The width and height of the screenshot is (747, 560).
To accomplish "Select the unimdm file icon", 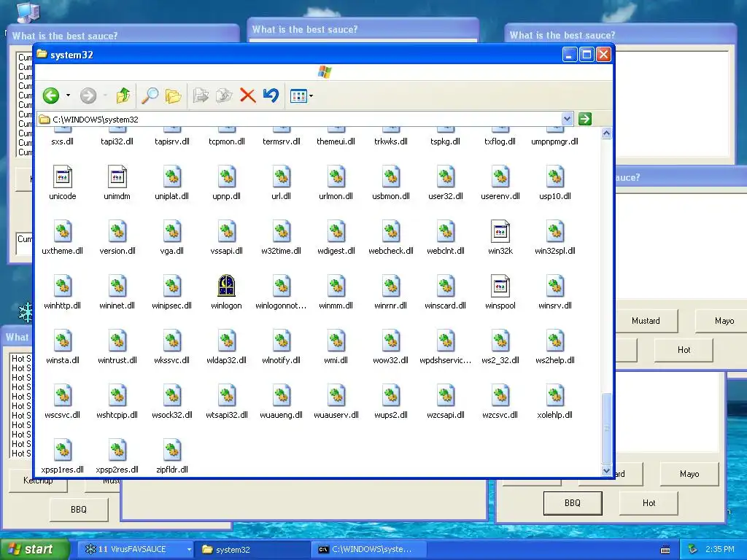I will pos(117,176).
